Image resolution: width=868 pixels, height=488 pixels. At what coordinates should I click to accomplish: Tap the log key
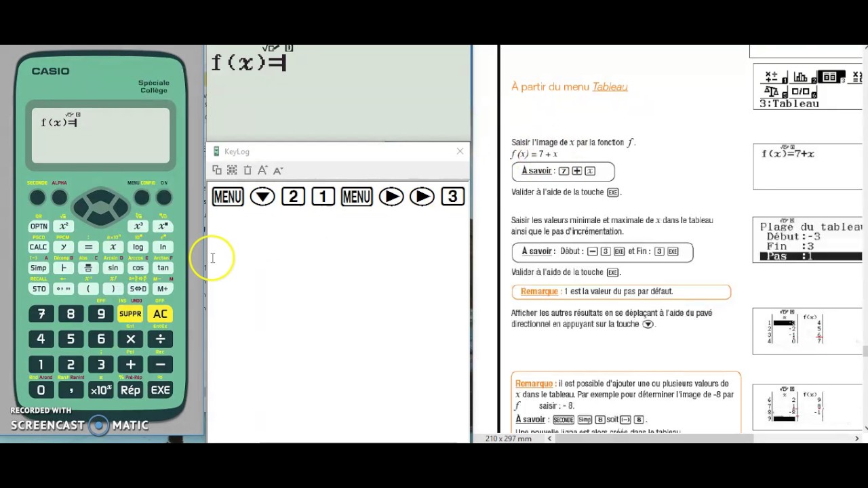coord(138,247)
